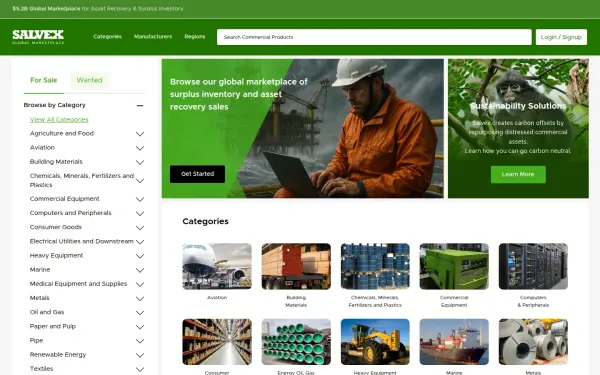Screen dimensions: 600x375
Task: Expand the Metals sidebar chevron
Action: tap(140, 298)
